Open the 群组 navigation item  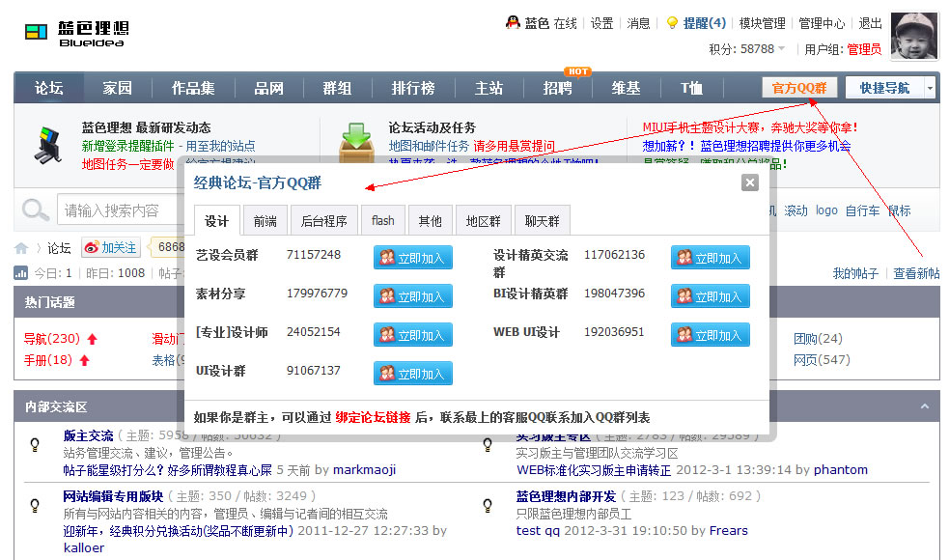pos(337,89)
